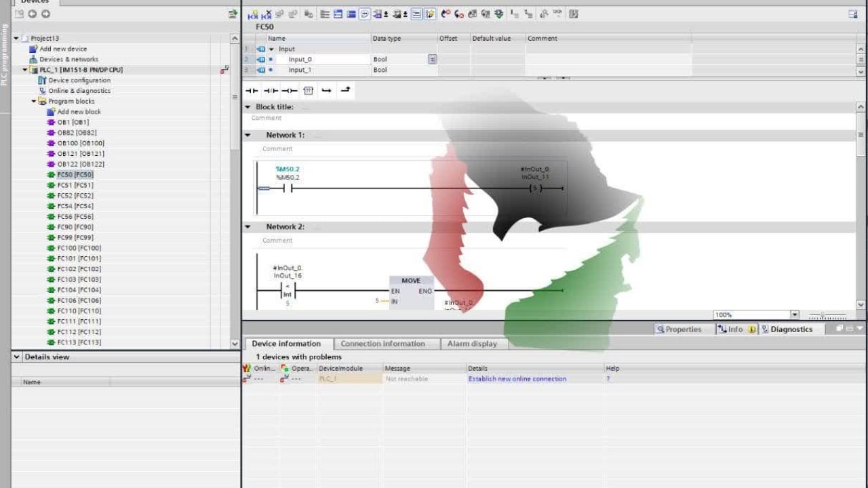The height and width of the screenshot is (488, 868).
Task: Open FC51 [FC51] block
Action: pyautogui.click(x=75, y=185)
